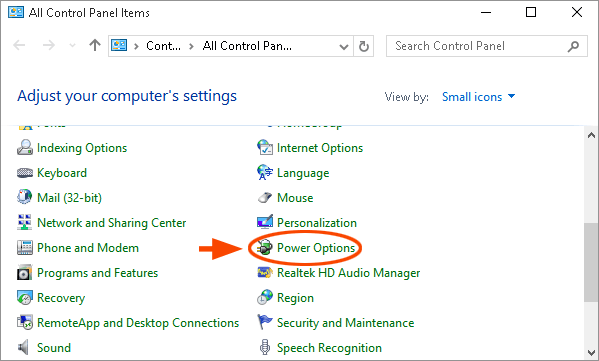Click the scrollbar down arrow

[x=591, y=352]
